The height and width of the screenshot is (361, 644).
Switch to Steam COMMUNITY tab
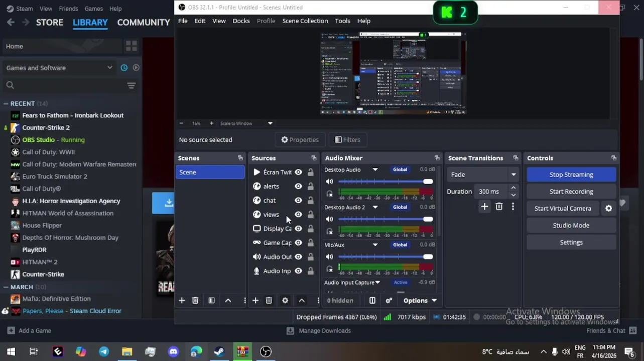tap(144, 22)
